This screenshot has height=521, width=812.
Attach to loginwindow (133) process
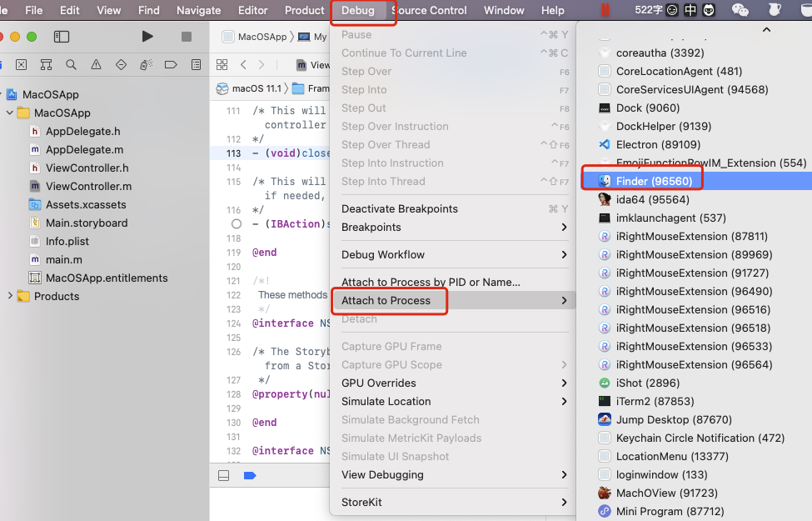[x=696, y=475]
